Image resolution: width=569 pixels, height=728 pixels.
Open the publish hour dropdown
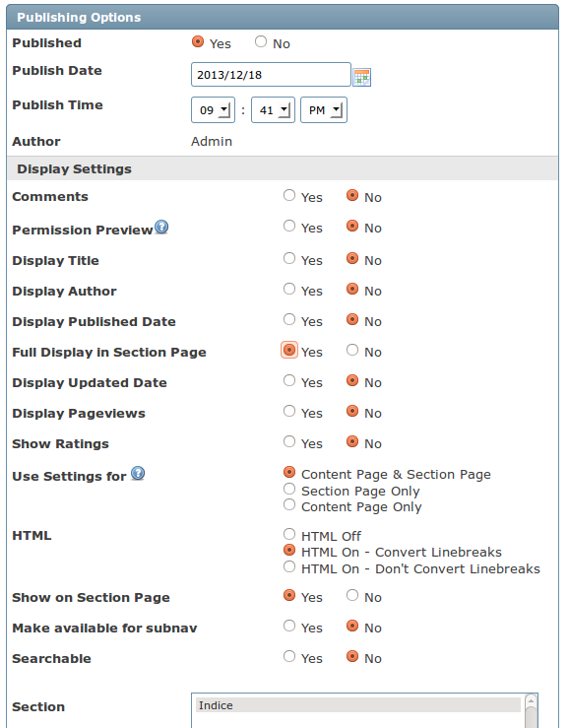coord(213,110)
